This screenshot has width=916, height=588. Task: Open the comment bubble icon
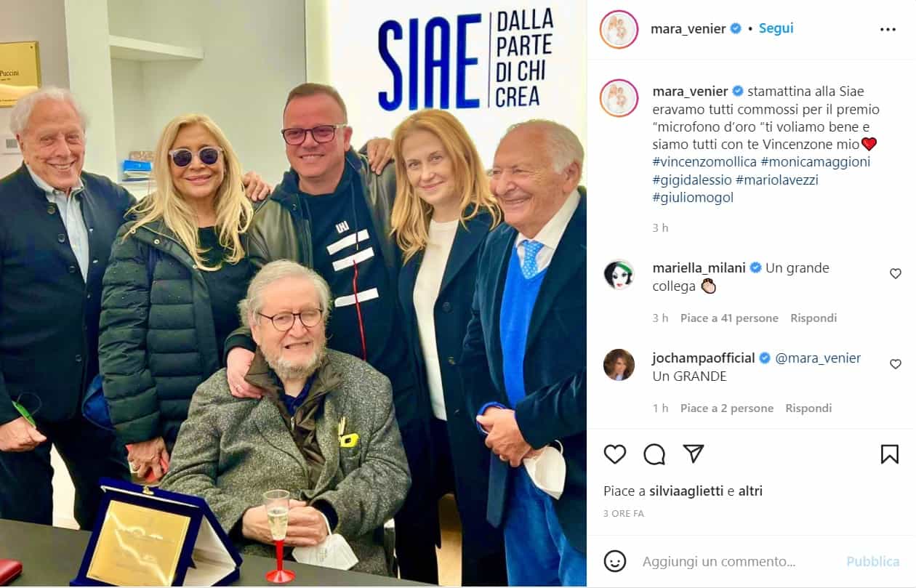click(654, 454)
